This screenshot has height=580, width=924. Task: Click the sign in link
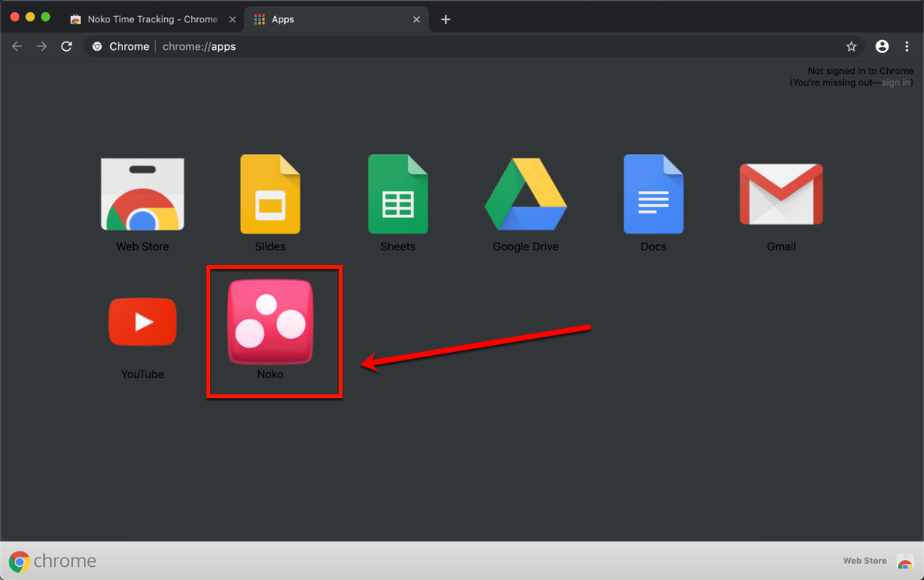895,82
